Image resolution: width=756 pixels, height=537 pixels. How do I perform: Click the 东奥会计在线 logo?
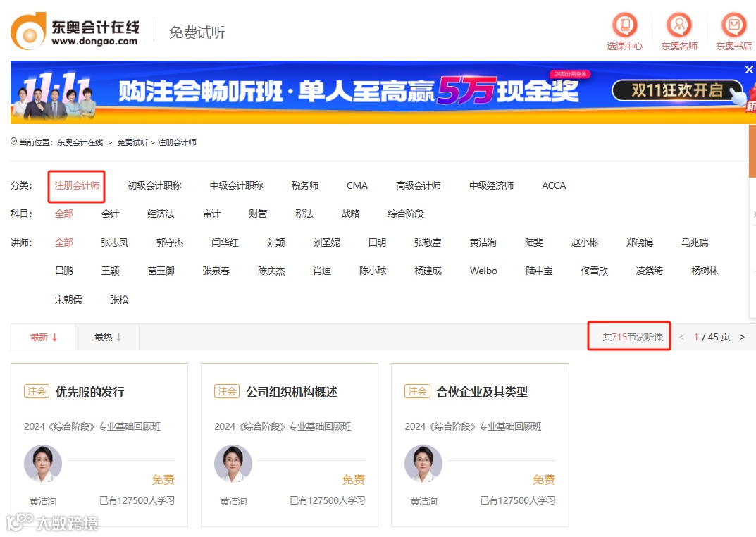(75, 31)
